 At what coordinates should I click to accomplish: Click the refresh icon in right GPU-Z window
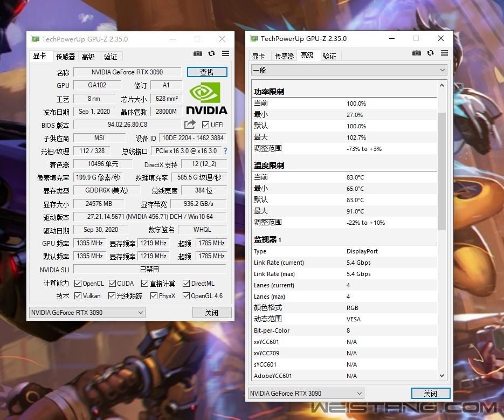430,53
